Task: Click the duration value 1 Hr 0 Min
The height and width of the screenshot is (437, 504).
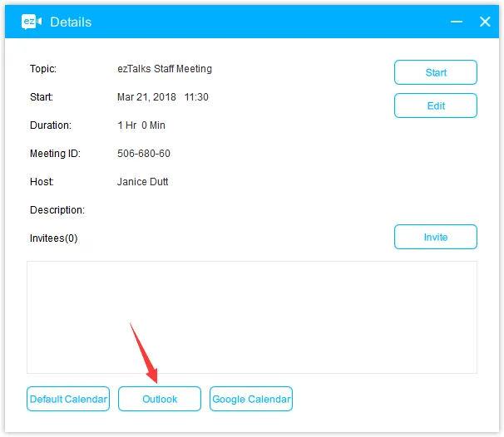Action: [x=141, y=125]
